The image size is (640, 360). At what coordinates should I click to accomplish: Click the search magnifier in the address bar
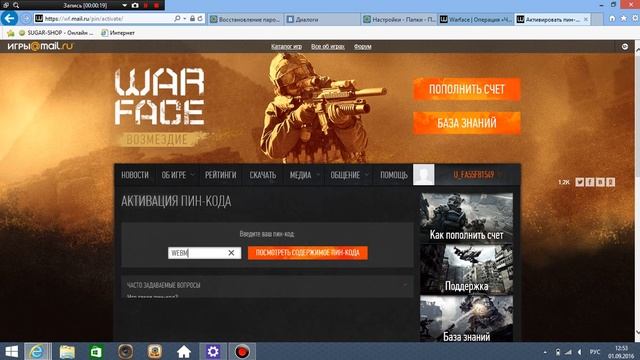[x=177, y=19]
